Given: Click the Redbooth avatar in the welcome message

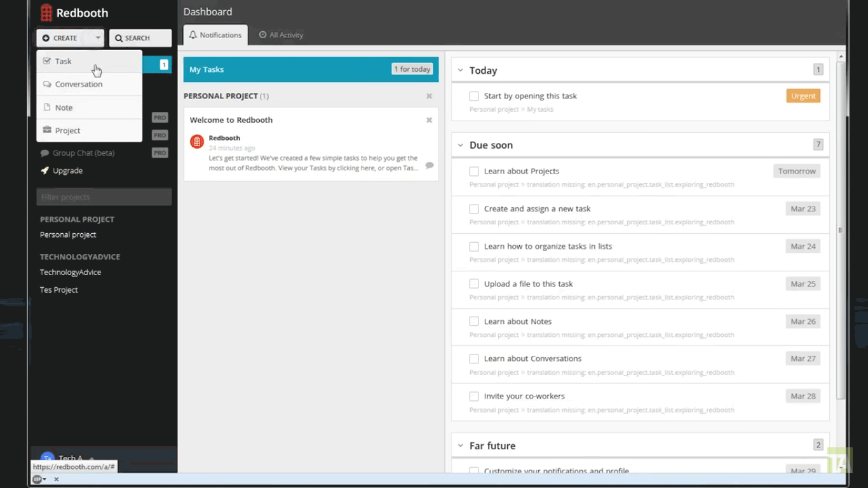Looking at the screenshot, I should point(197,141).
